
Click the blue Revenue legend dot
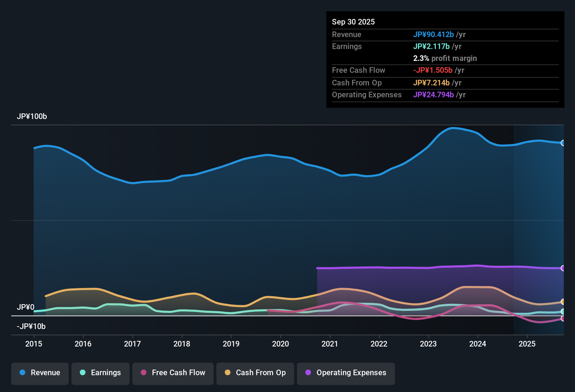[22, 373]
